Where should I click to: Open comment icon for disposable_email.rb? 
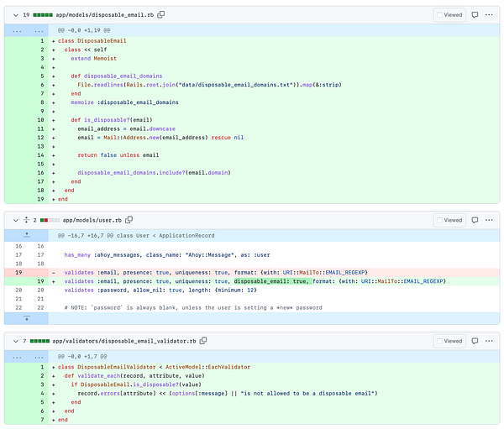click(x=475, y=15)
